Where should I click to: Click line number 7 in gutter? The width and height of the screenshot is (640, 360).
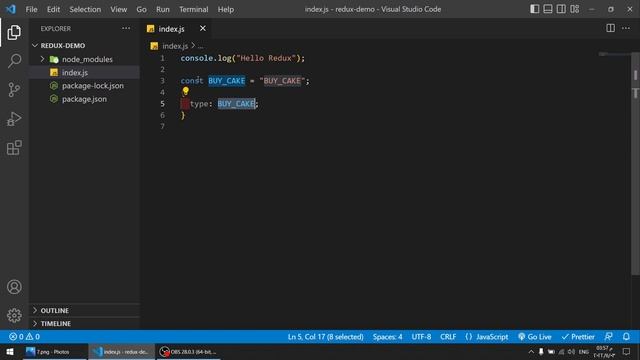pyautogui.click(x=162, y=127)
